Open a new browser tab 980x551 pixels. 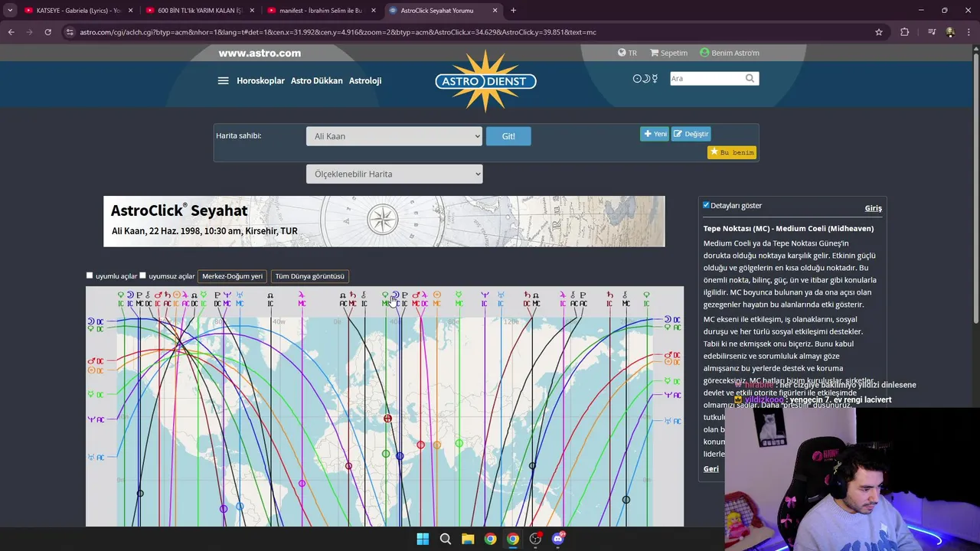coord(513,10)
